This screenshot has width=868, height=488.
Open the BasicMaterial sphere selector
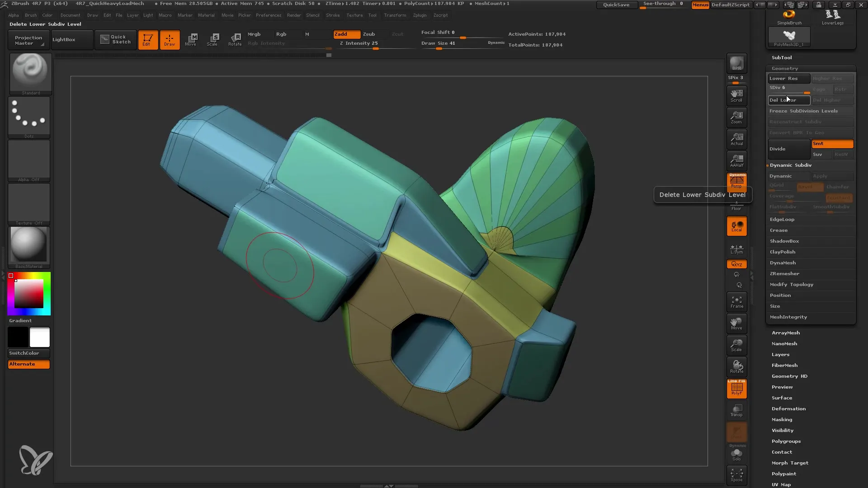tap(29, 247)
